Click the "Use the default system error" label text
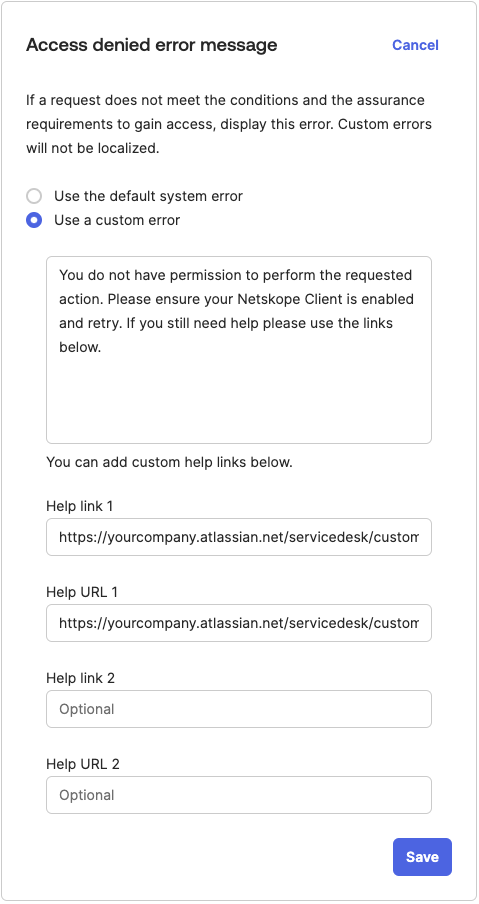 (x=148, y=196)
